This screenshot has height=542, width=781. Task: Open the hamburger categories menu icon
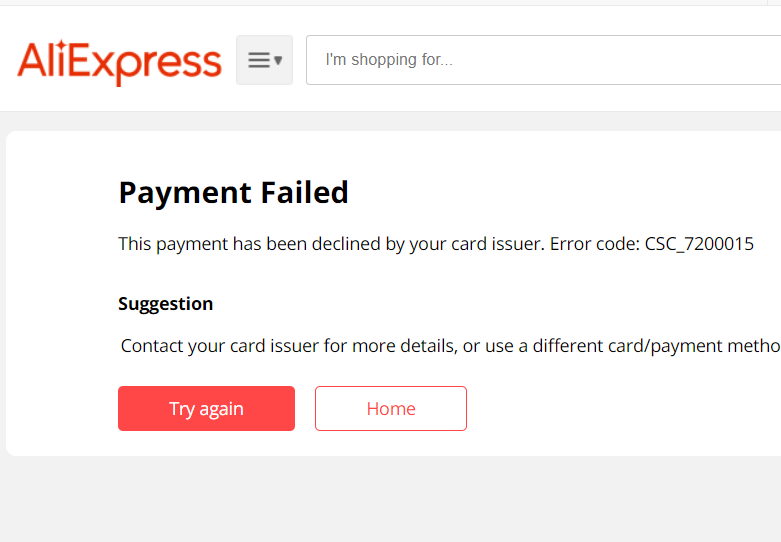point(259,60)
